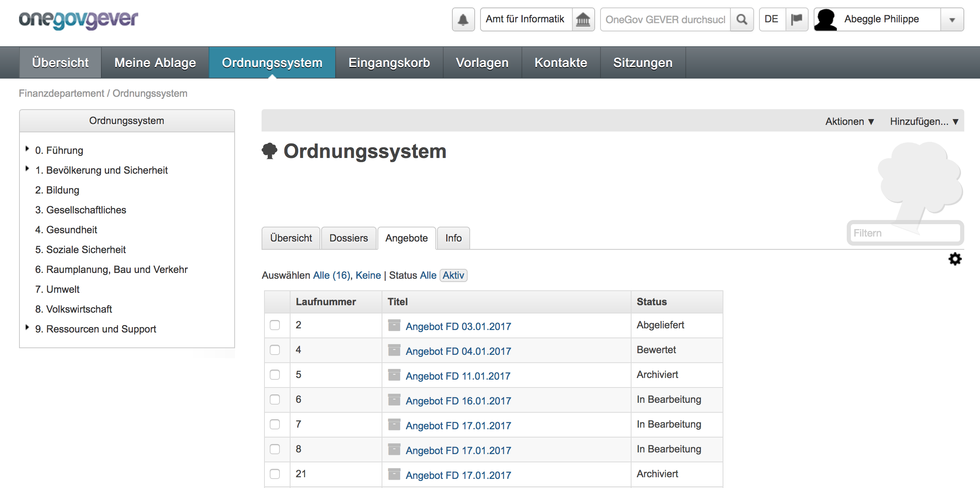
Task: Open Sitzungen navigation item
Action: coord(643,62)
